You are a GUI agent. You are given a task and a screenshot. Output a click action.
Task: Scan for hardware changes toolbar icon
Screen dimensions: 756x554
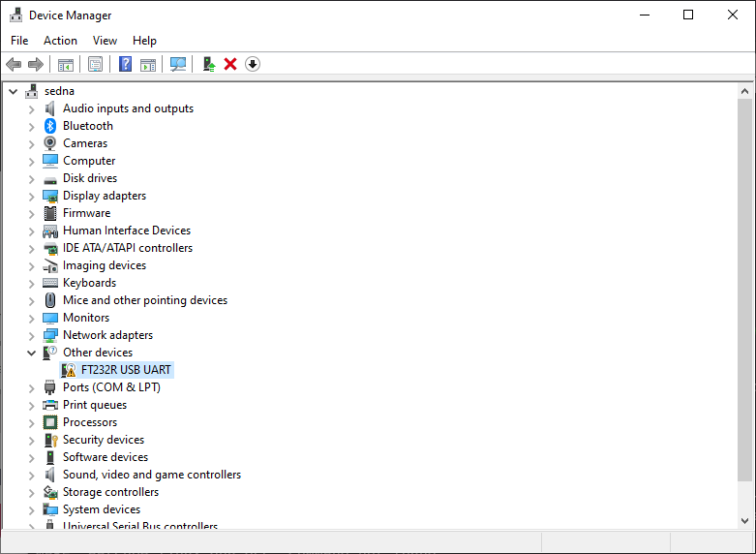[178, 64]
